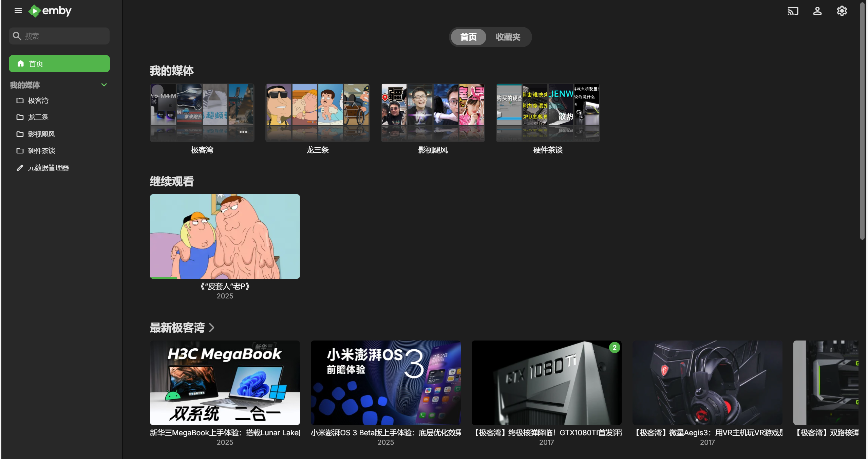Click the 影视飓风 caption under library card
This screenshot has width=868, height=459.
(433, 150)
